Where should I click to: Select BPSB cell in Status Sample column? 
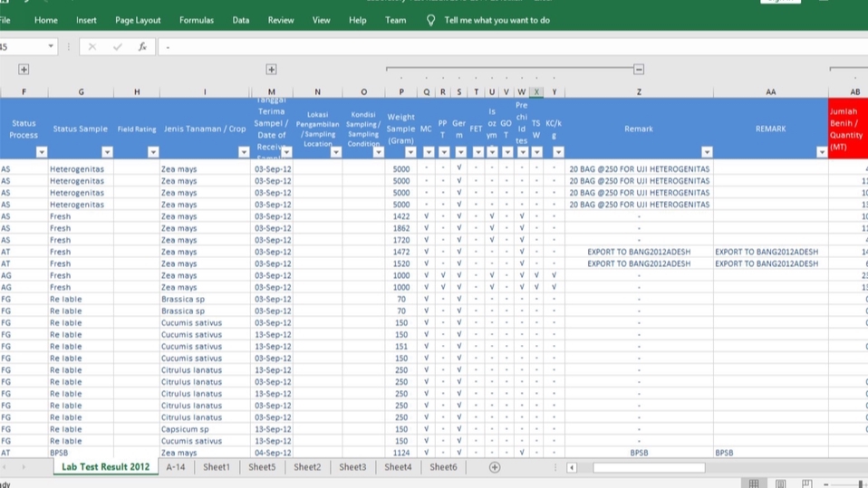81,453
